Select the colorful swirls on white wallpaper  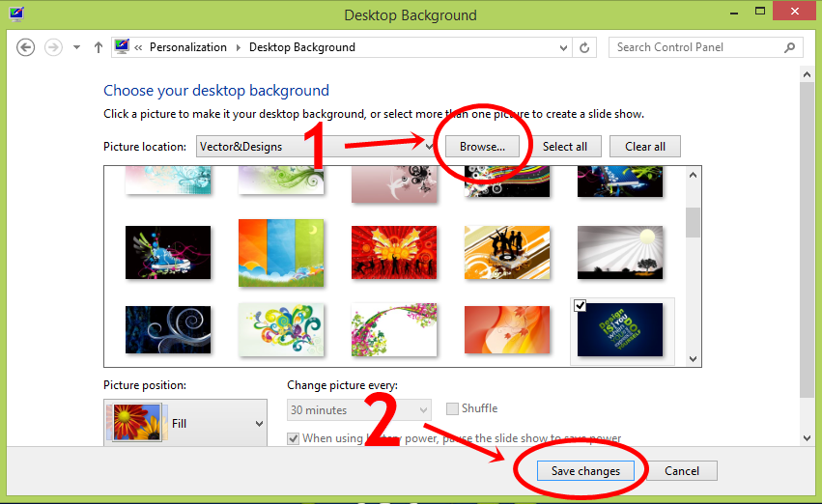(x=281, y=329)
